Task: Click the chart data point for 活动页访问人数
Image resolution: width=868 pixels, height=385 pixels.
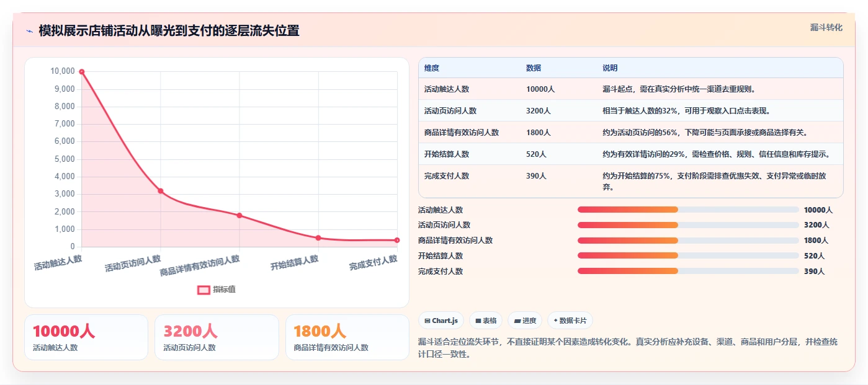Action: coord(161,191)
